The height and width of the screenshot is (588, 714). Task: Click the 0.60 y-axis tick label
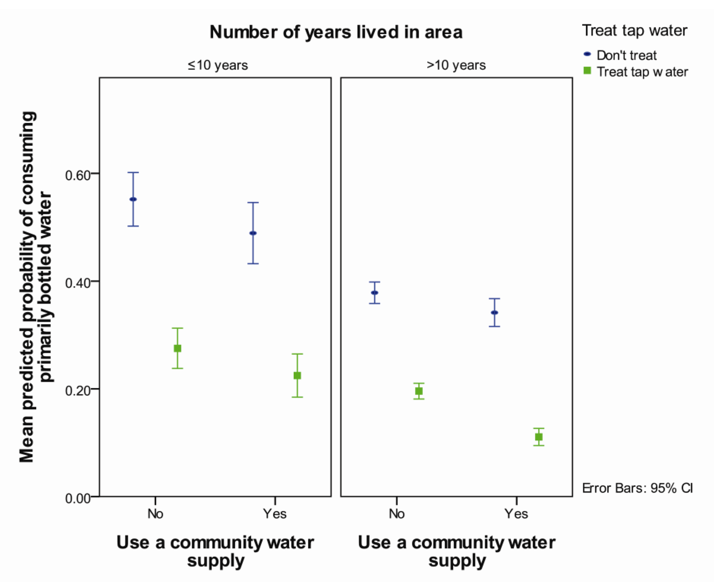(78, 175)
